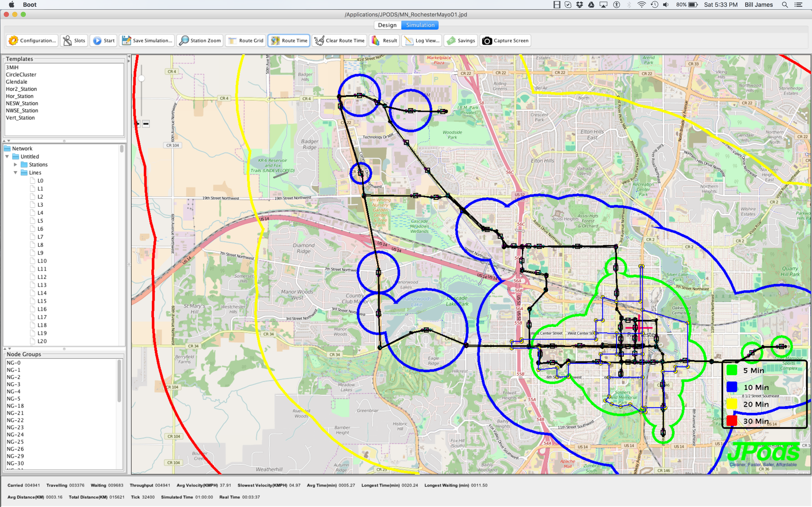Collapse the Lines folder
Image resolution: width=812 pixels, height=507 pixels.
click(15, 173)
